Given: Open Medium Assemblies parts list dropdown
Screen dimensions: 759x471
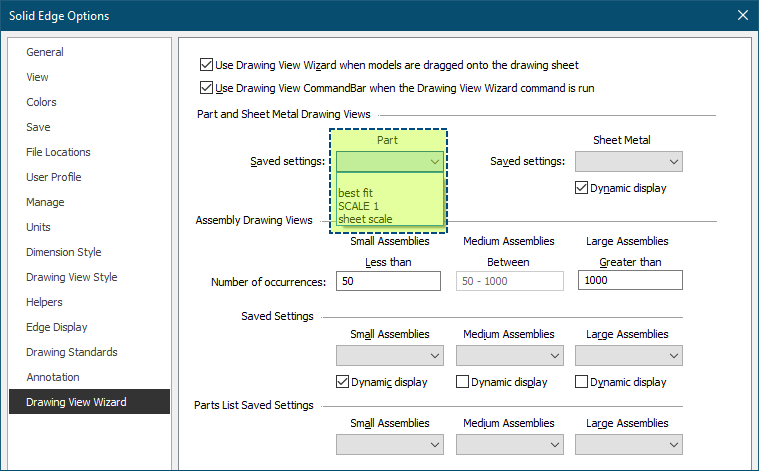Looking at the screenshot, I should (510, 445).
